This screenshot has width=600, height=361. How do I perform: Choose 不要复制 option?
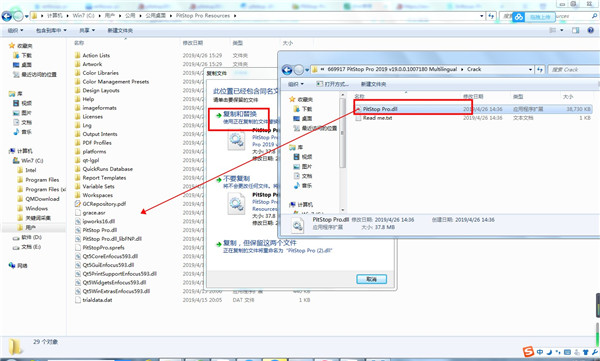point(236,179)
